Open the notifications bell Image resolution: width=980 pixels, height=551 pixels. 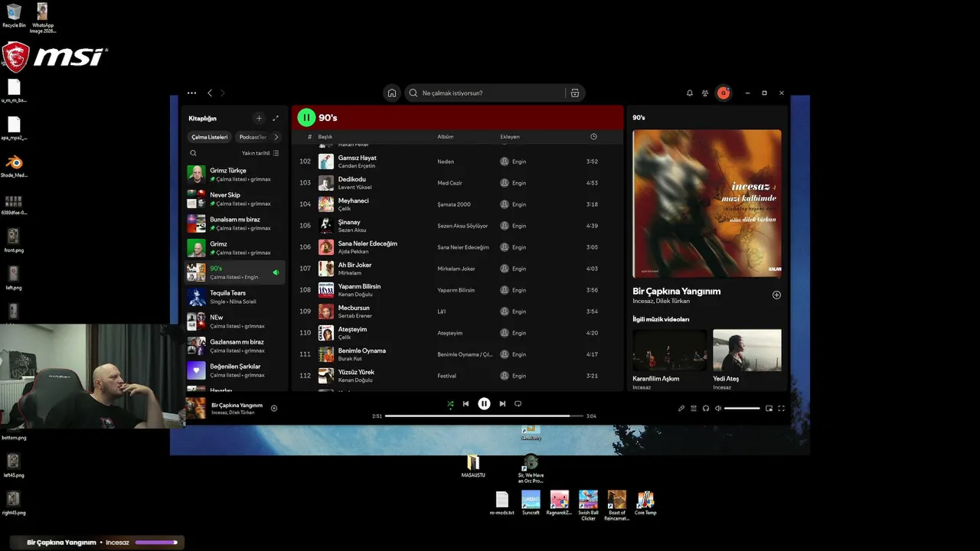click(689, 93)
